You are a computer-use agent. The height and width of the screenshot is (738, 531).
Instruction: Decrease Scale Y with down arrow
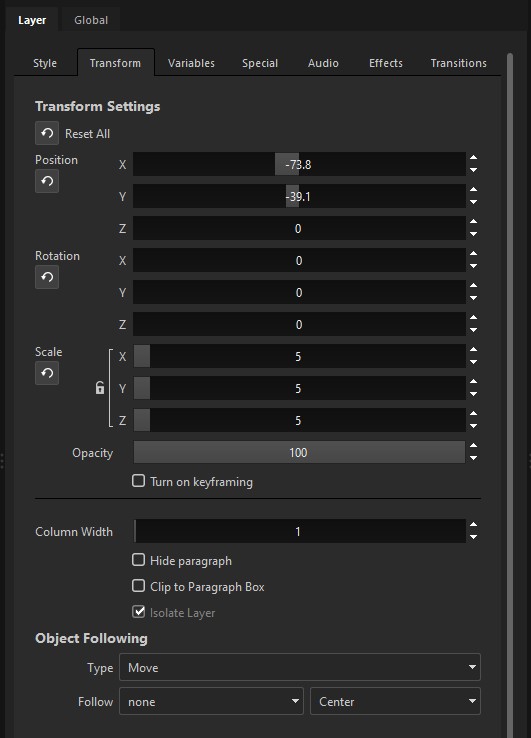click(474, 394)
